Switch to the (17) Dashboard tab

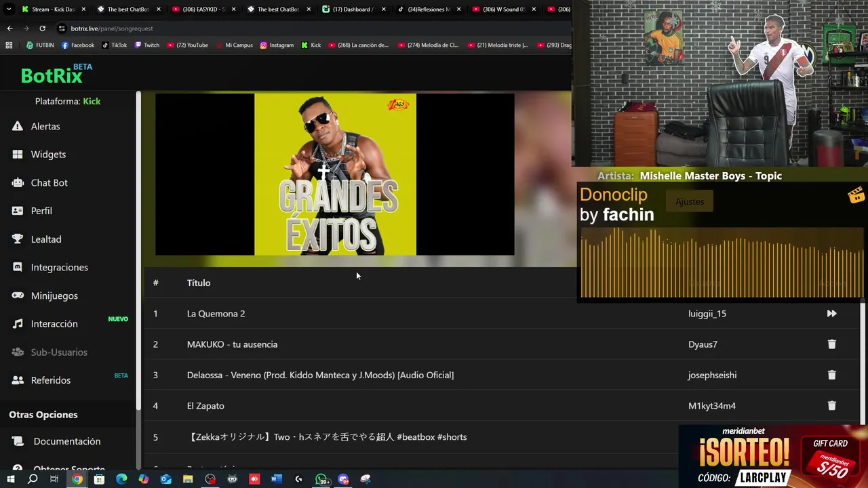pos(353,9)
